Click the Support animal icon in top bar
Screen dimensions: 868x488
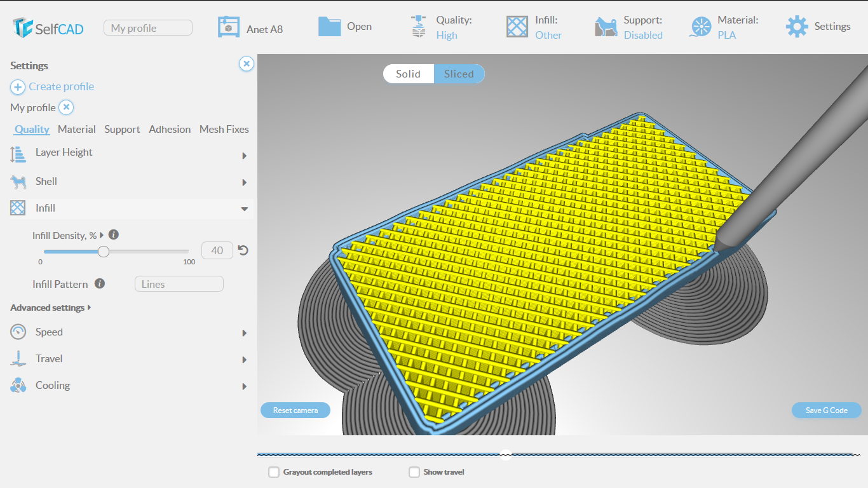coord(606,27)
